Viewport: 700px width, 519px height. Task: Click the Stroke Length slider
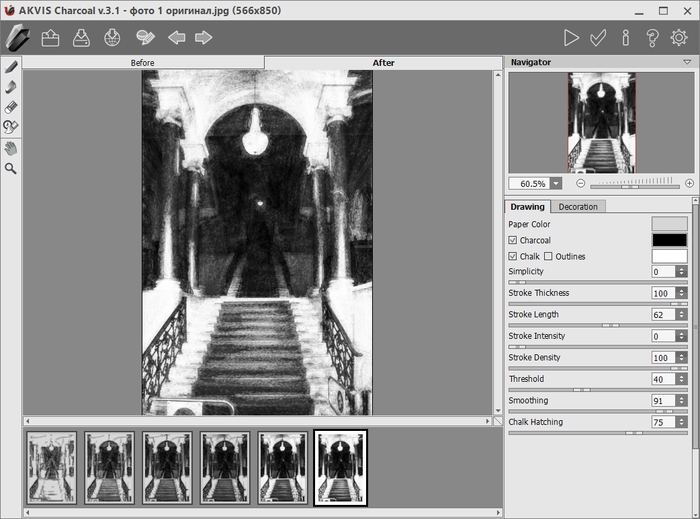pos(598,325)
